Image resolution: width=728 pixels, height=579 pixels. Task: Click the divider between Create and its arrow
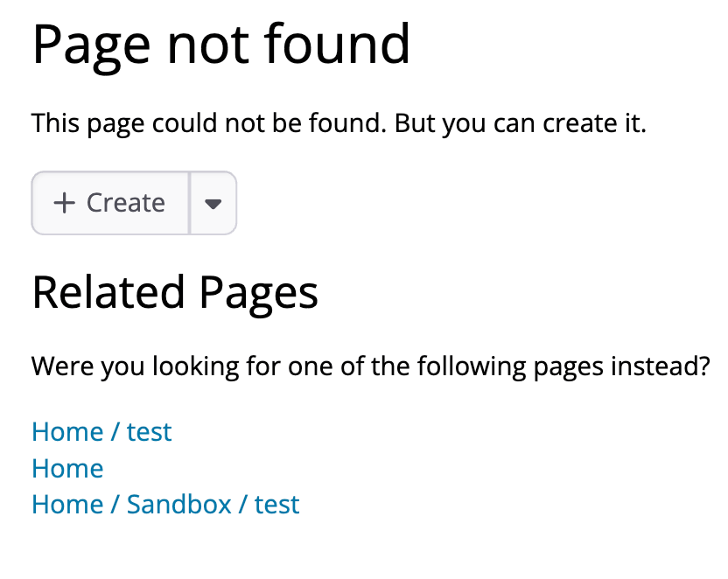pos(190,203)
